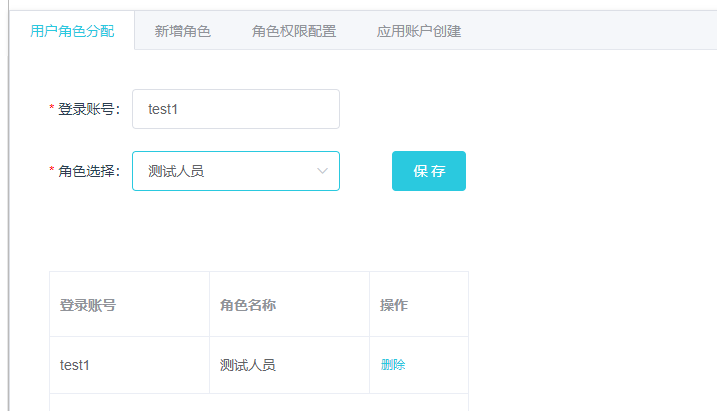This screenshot has width=717, height=411.
Task: Click the red asterisk beside the 登录账号 label
Action: click(x=51, y=109)
